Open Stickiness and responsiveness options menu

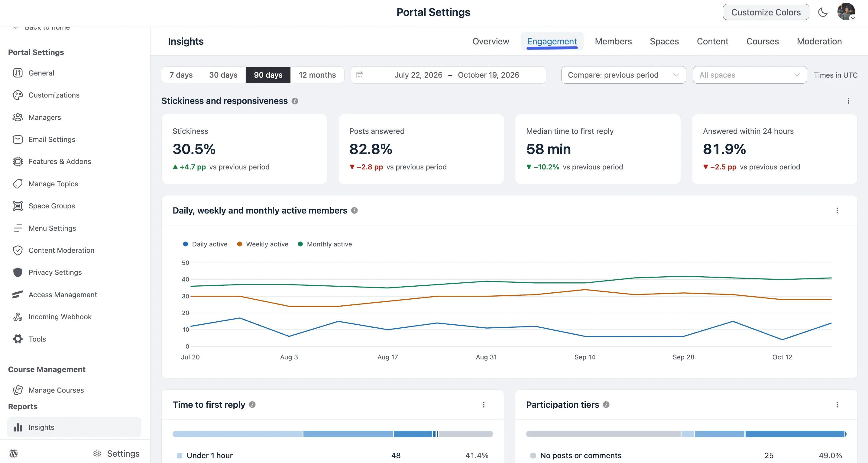[x=848, y=101]
